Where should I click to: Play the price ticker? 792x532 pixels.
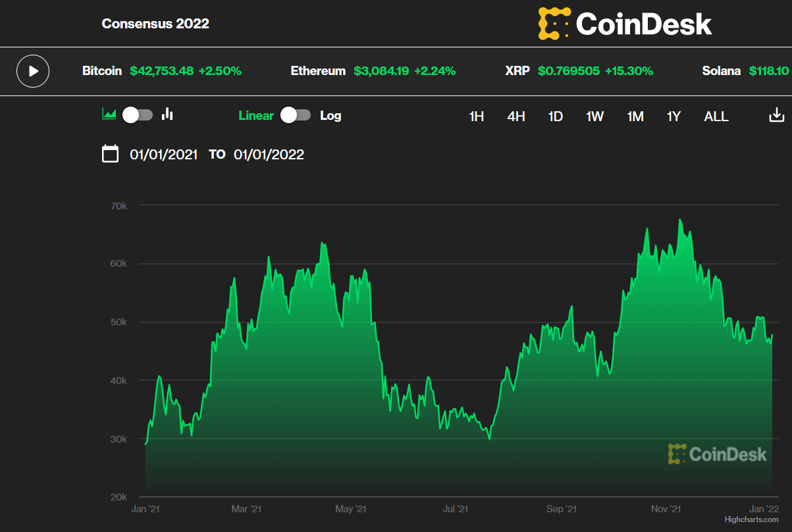[x=33, y=71]
